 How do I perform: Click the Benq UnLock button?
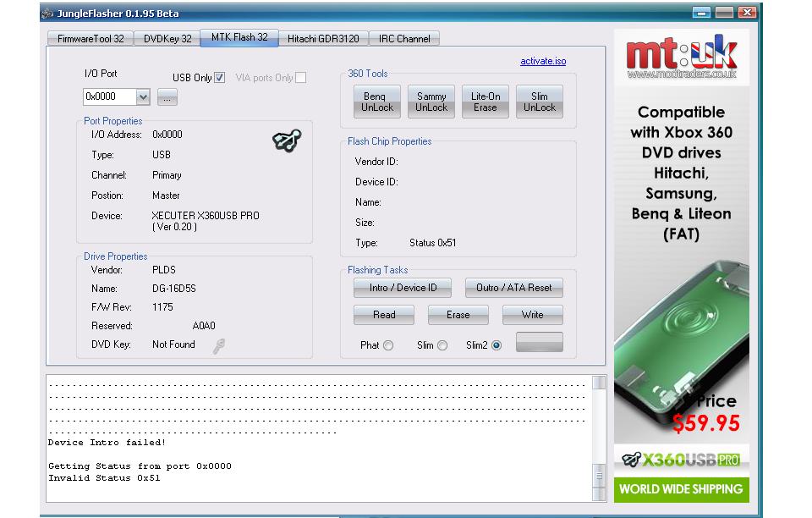pyautogui.click(x=377, y=102)
